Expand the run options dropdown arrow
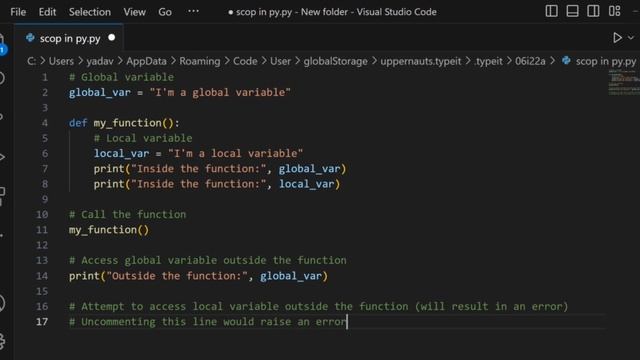The width and height of the screenshot is (640, 360). tap(631, 38)
